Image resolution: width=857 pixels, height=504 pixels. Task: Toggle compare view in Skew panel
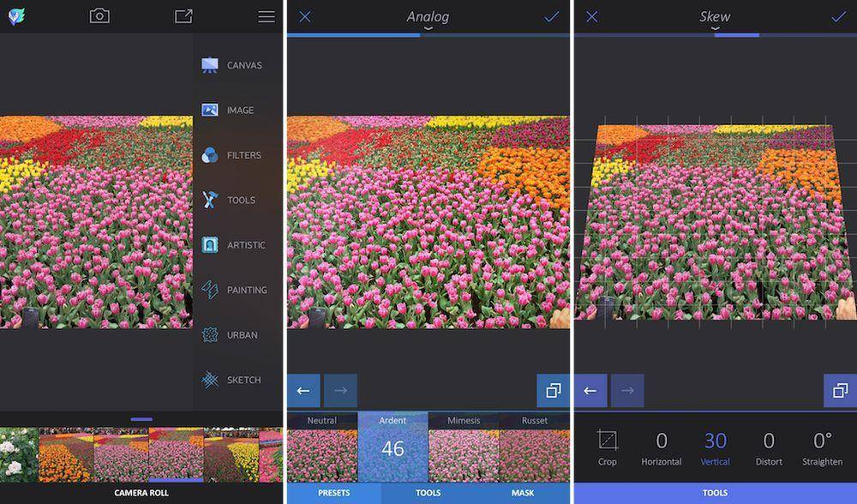coord(841,391)
